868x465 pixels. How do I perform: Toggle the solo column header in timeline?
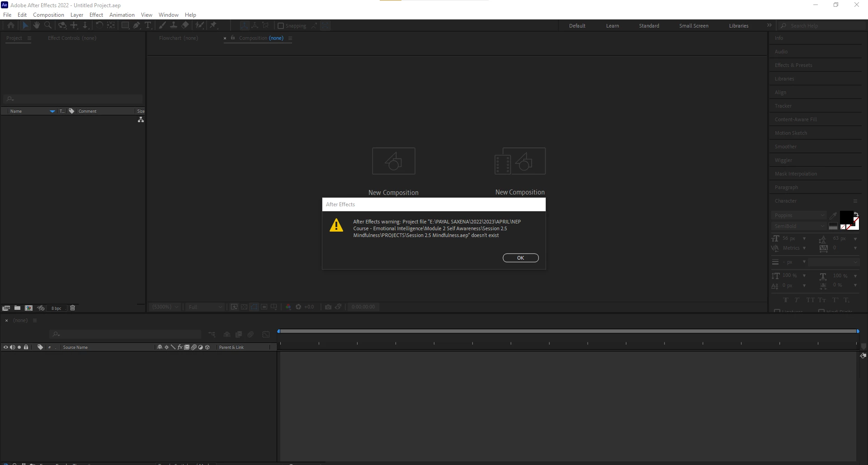[x=19, y=347]
